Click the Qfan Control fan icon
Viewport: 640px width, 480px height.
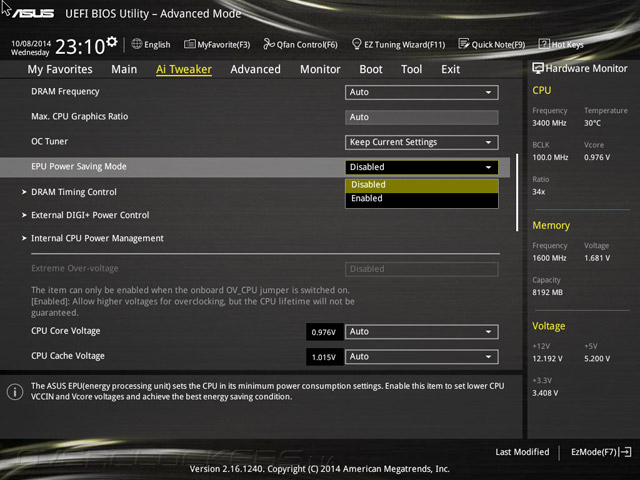pyautogui.click(x=269, y=44)
